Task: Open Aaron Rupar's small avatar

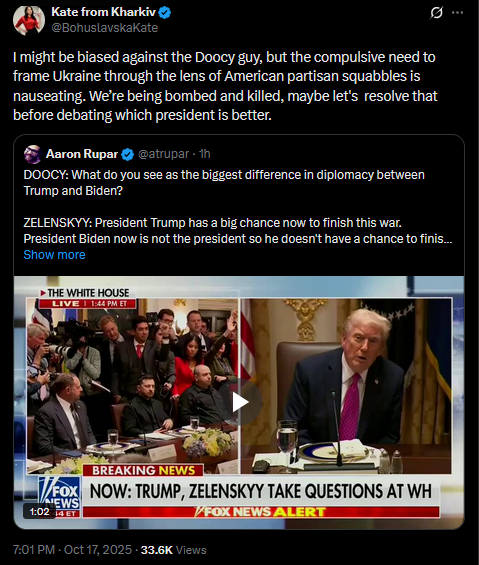Action: coord(32,154)
